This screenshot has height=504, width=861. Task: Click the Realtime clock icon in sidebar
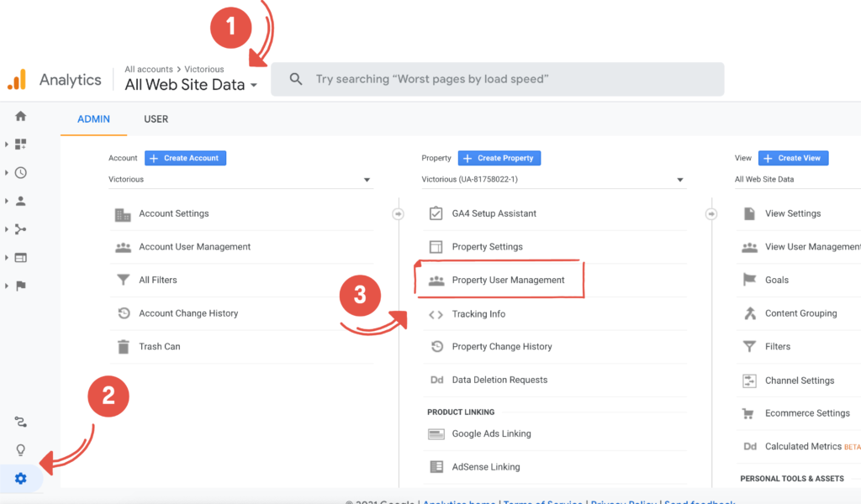pyautogui.click(x=21, y=172)
